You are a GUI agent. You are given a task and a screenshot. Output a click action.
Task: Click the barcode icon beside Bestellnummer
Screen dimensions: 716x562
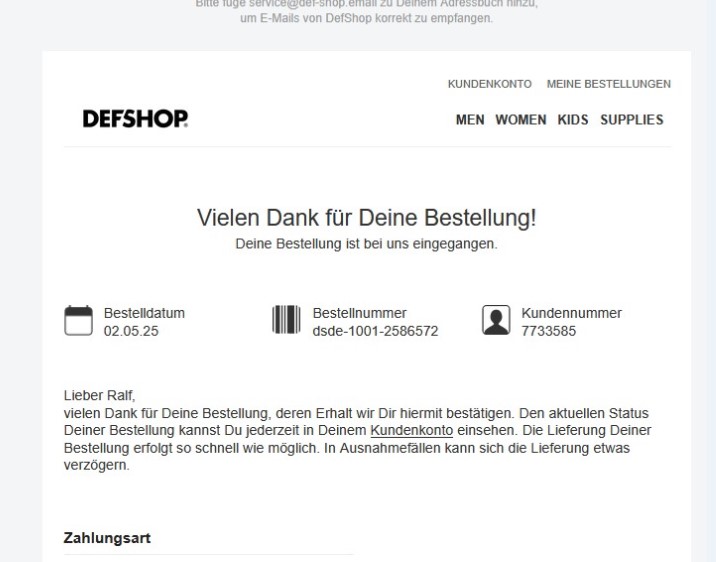pyautogui.click(x=286, y=320)
